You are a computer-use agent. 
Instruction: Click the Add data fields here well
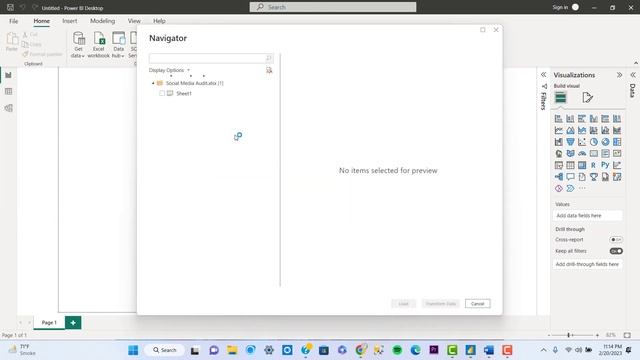pos(587,216)
